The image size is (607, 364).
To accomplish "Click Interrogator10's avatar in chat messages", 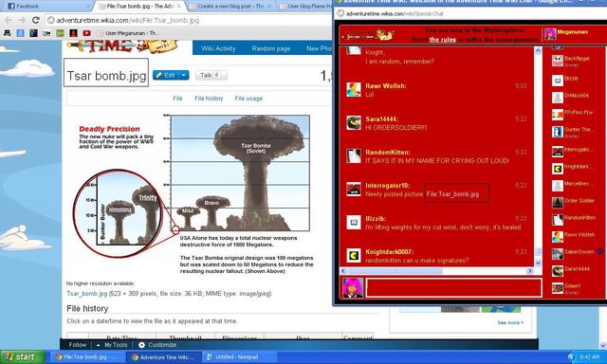I will point(354,190).
